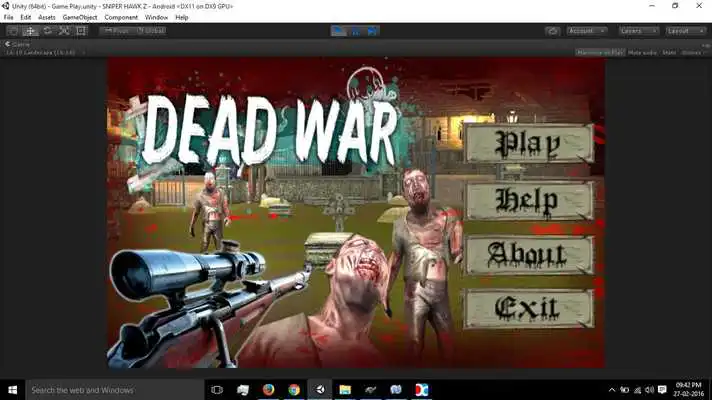Pause the running game
The height and width of the screenshot is (400, 712).
pos(356,31)
